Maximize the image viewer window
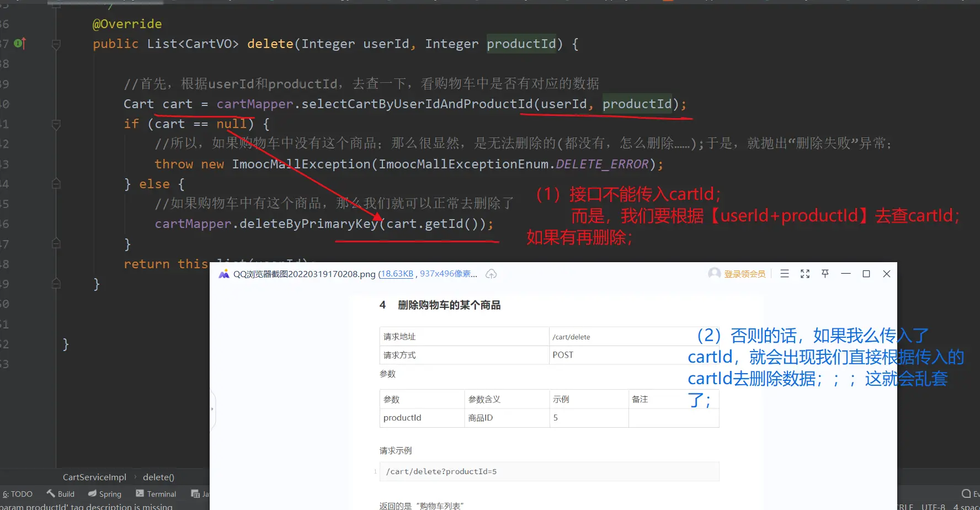Viewport: 980px width, 510px height. pos(866,274)
